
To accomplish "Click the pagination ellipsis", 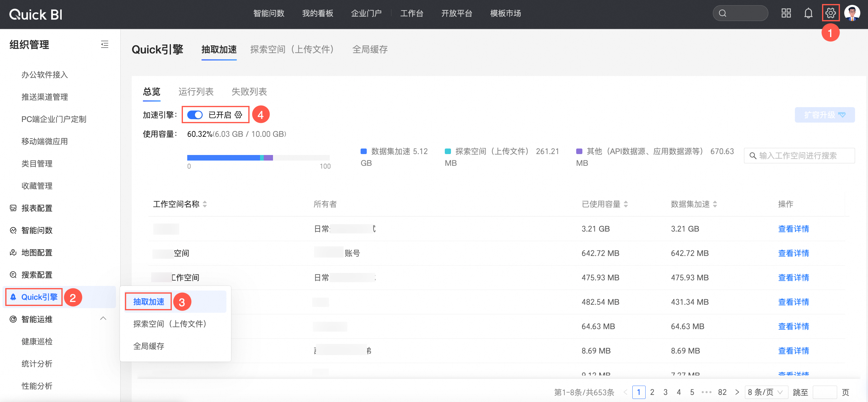I will pyautogui.click(x=706, y=392).
